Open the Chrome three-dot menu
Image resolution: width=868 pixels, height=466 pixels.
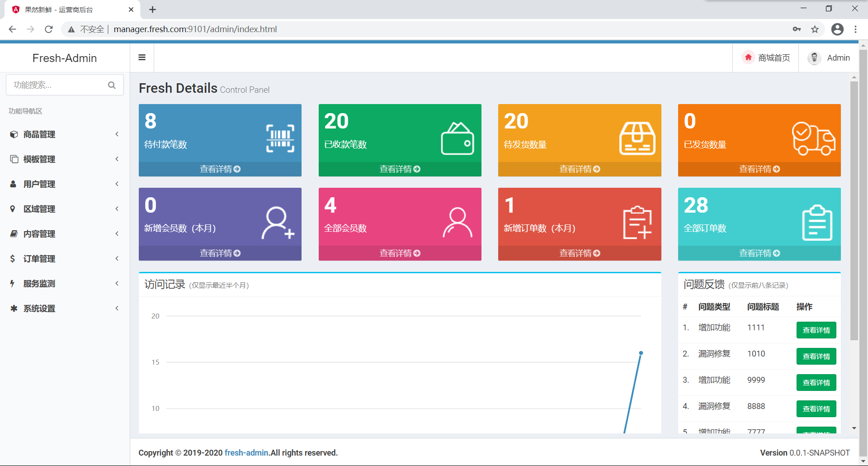[x=855, y=29]
